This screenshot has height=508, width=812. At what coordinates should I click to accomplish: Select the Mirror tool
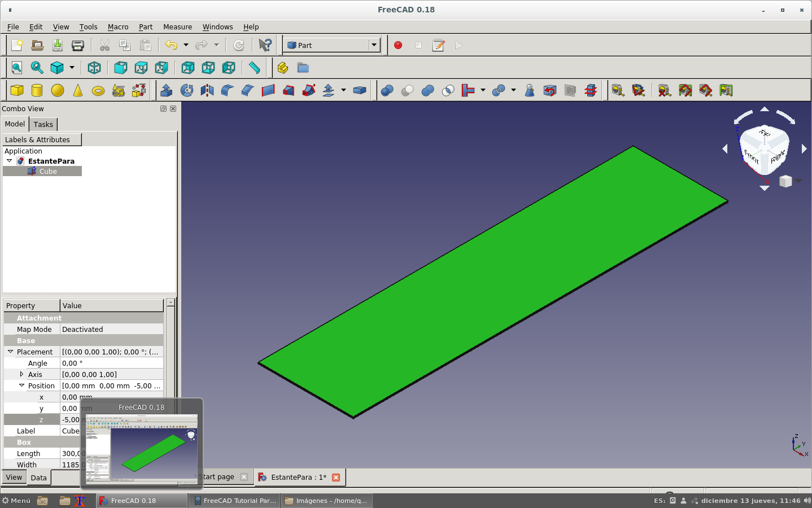coord(207,90)
